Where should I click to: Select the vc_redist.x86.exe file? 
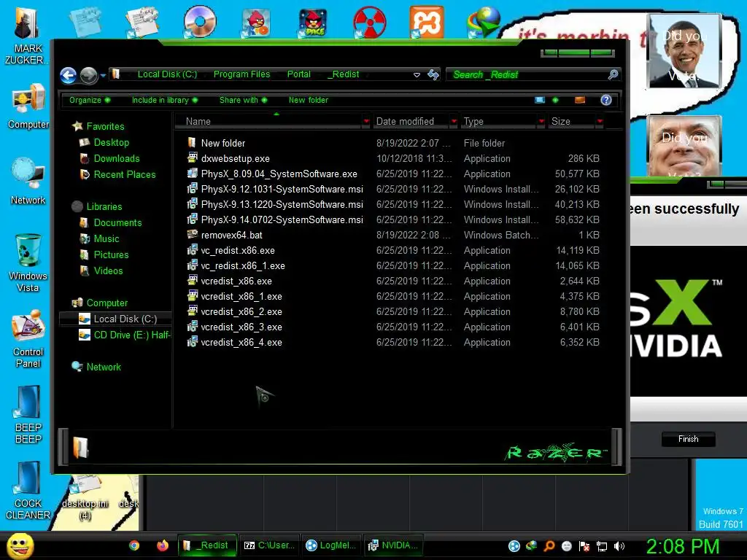click(238, 251)
